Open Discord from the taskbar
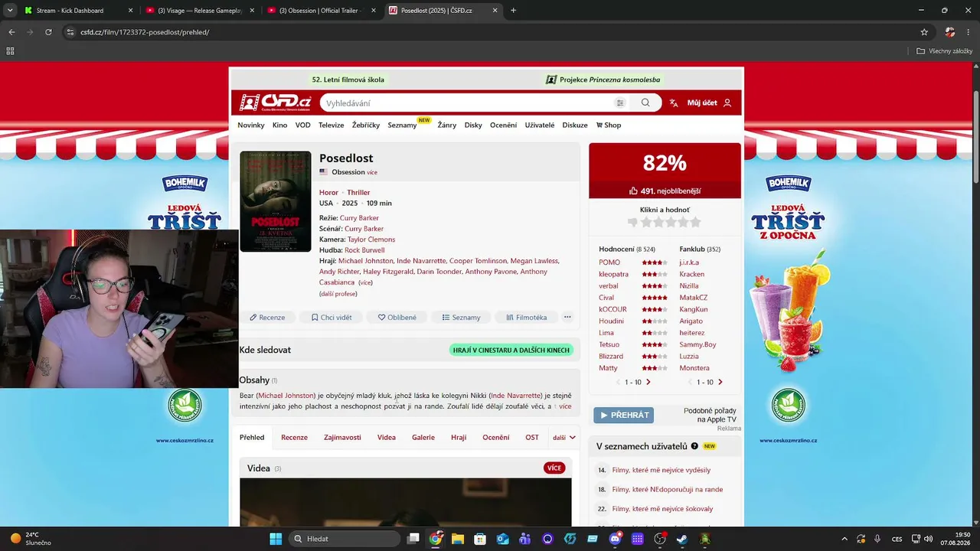The image size is (980, 551). [x=615, y=539]
